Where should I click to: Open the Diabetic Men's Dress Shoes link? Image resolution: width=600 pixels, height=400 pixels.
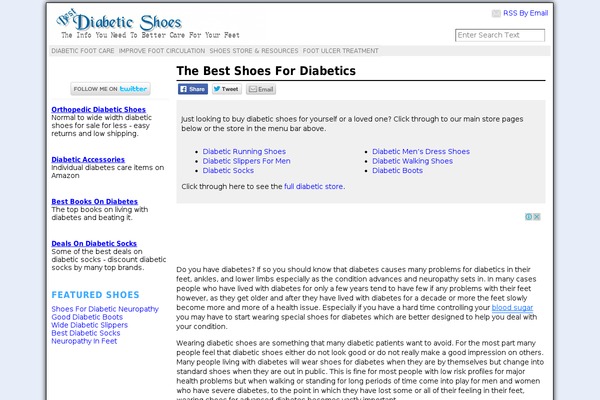pyautogui.click(x=421, y=152)
